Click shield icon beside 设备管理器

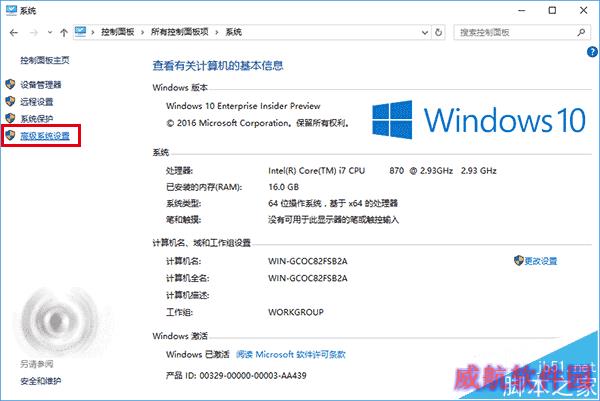(x=10, y=84)
